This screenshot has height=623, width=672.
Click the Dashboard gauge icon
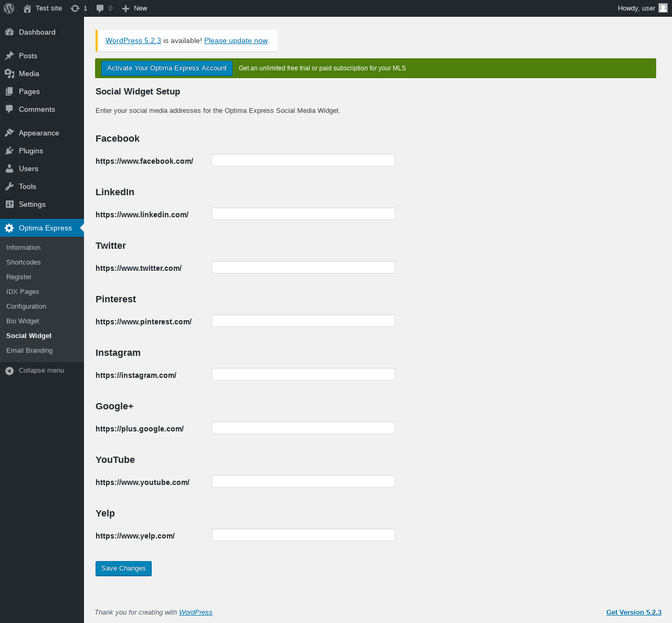point(9,32)
